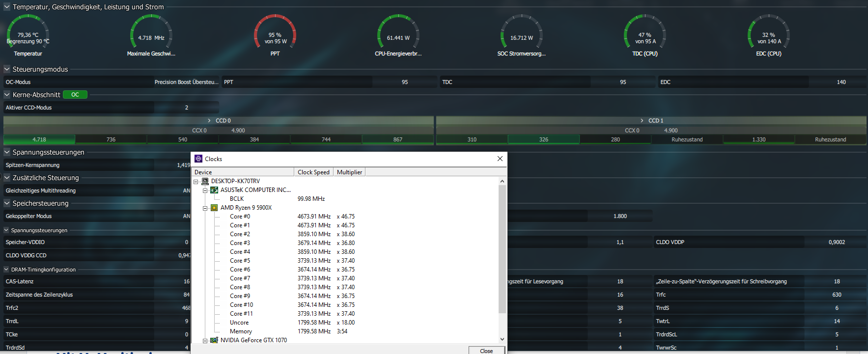The width and height of the screenshot is (868, 354).
Task: Collapse the NVIDIA GeForce GTX 1070 node
Action: point(205,341)
